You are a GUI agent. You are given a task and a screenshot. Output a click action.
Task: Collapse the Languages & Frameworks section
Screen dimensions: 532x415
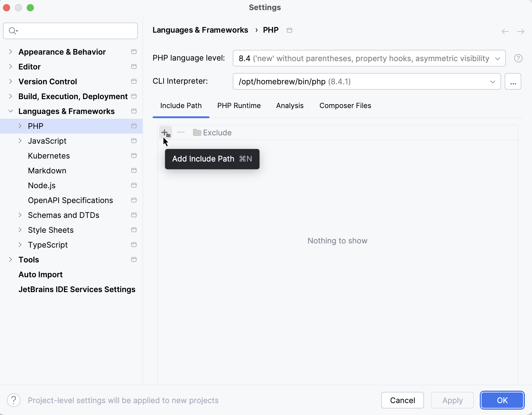pyautogui.click(x=11, y=111)
